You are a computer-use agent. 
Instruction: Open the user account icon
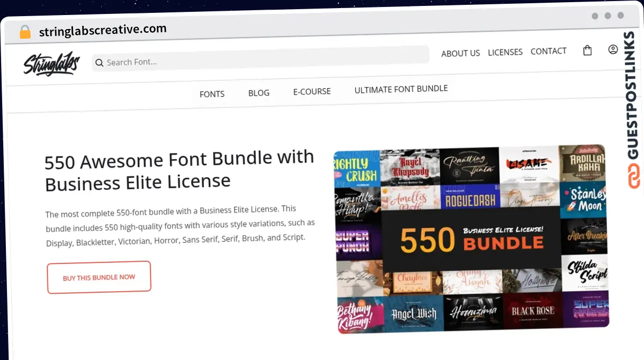point(613,49)
